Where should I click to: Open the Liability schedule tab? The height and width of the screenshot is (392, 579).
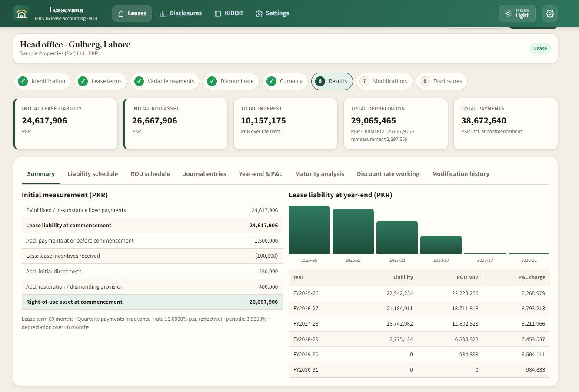[x=93, y=174]
